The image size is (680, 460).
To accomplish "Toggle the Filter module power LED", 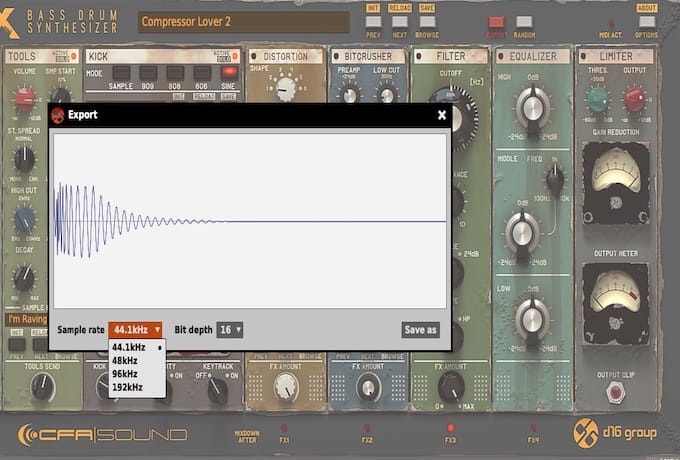I will 418,56.
